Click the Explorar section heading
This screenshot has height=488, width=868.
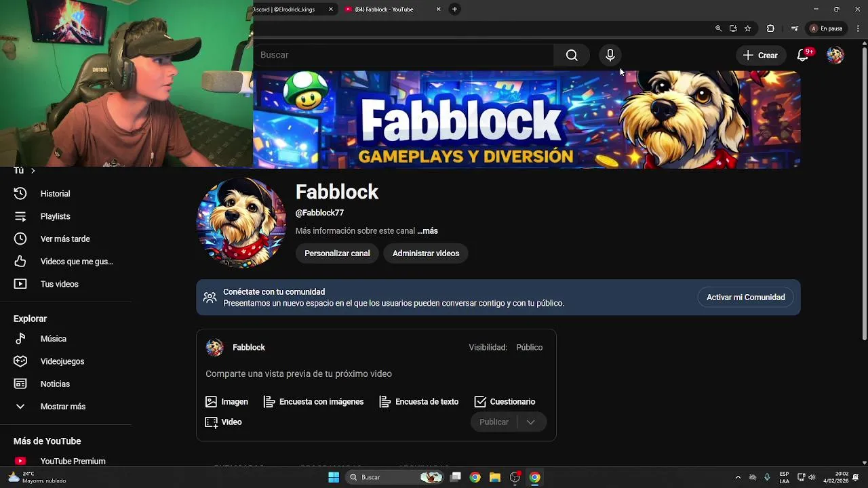pos(30,319)
